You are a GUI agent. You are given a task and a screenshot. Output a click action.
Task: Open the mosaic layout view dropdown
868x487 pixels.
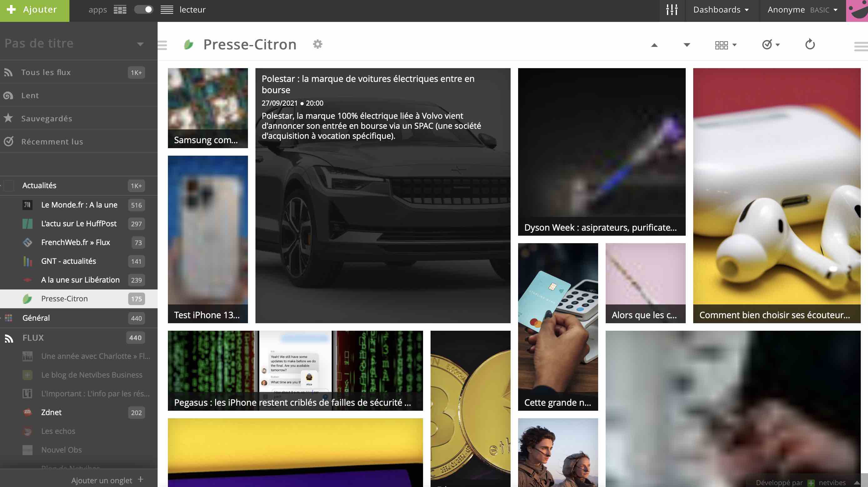726,45
